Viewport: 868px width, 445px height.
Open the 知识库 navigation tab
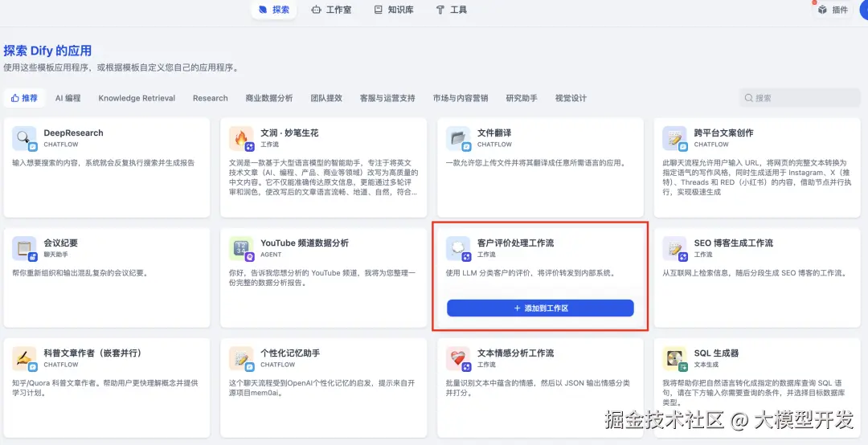point(394,10)
